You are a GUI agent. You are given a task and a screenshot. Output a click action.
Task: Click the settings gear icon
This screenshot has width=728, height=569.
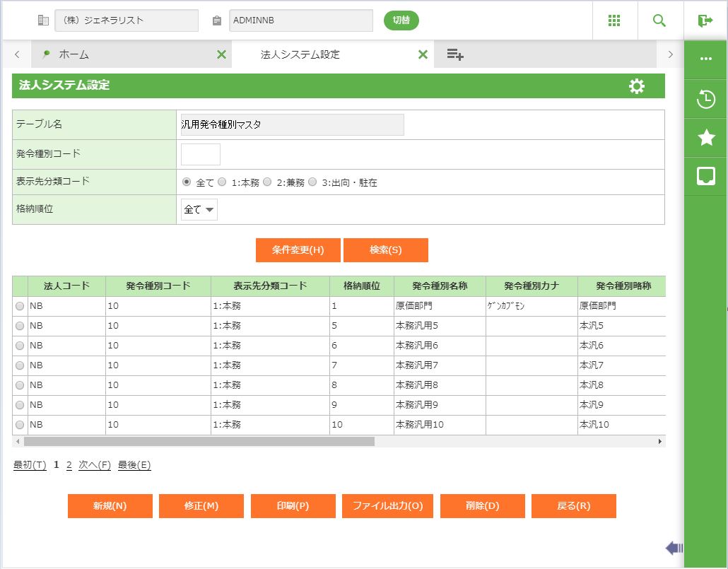[636, 86]
